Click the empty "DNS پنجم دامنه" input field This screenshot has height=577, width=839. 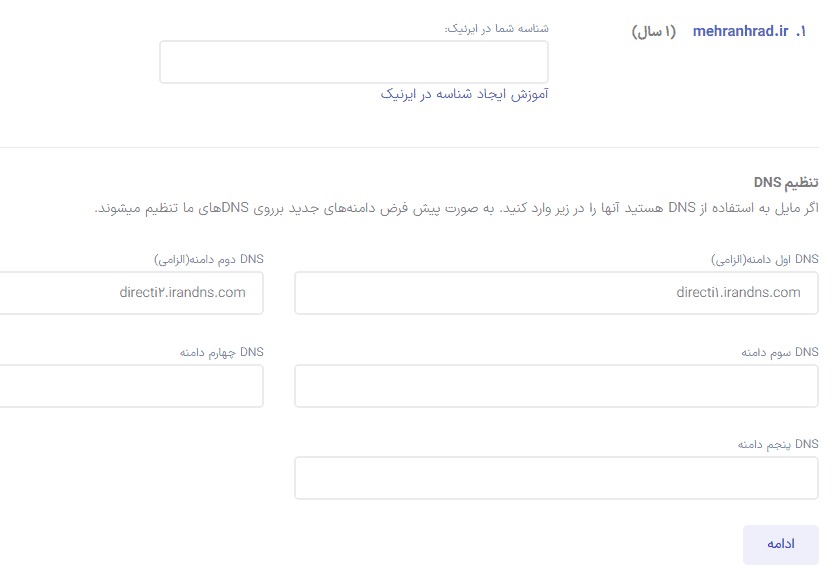click(x=556, y=477)
